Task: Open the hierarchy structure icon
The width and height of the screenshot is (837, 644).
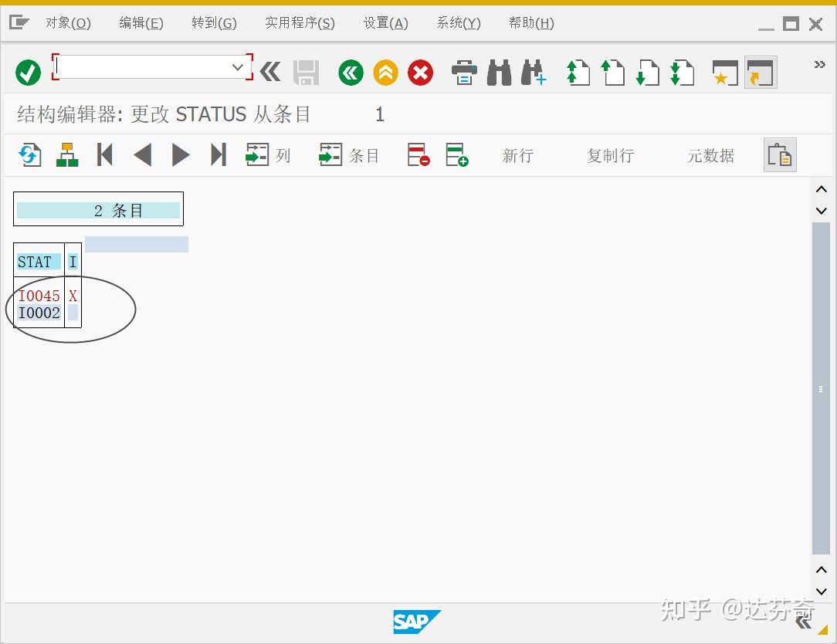Action: 66,154
